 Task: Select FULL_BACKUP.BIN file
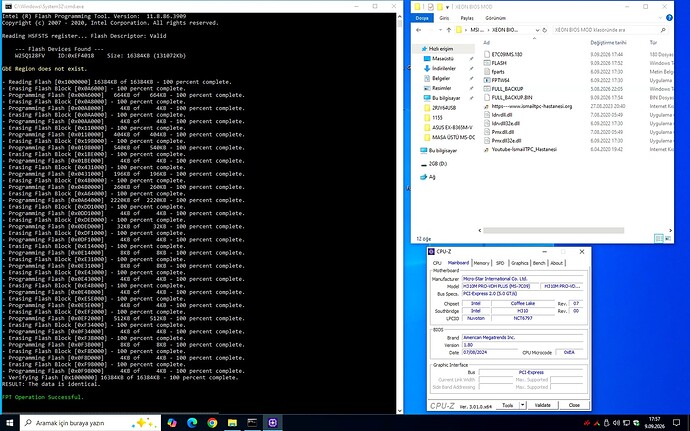click(x=511, y=97)
